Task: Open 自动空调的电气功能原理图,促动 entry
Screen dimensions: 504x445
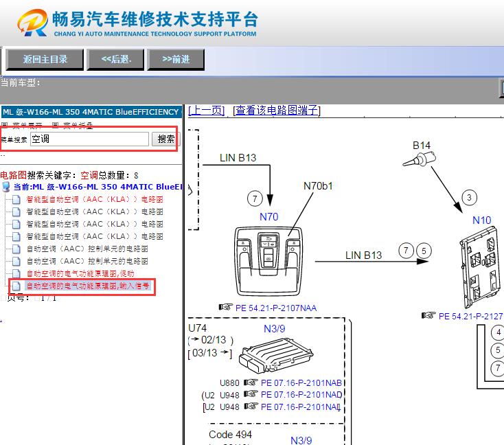Action: pos(80,273)
